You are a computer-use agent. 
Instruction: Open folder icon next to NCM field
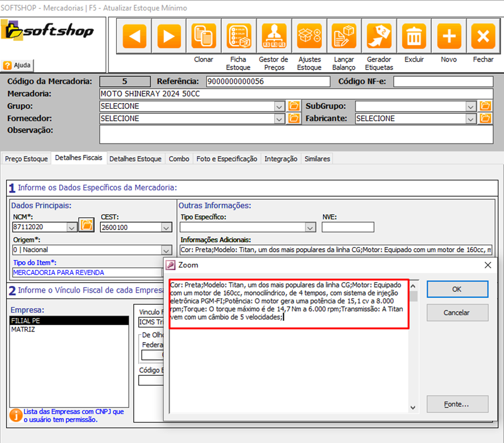pos(86,225)
